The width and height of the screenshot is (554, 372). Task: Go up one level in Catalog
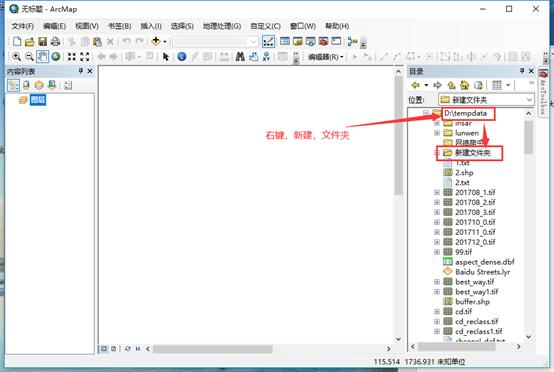(452, 85)
